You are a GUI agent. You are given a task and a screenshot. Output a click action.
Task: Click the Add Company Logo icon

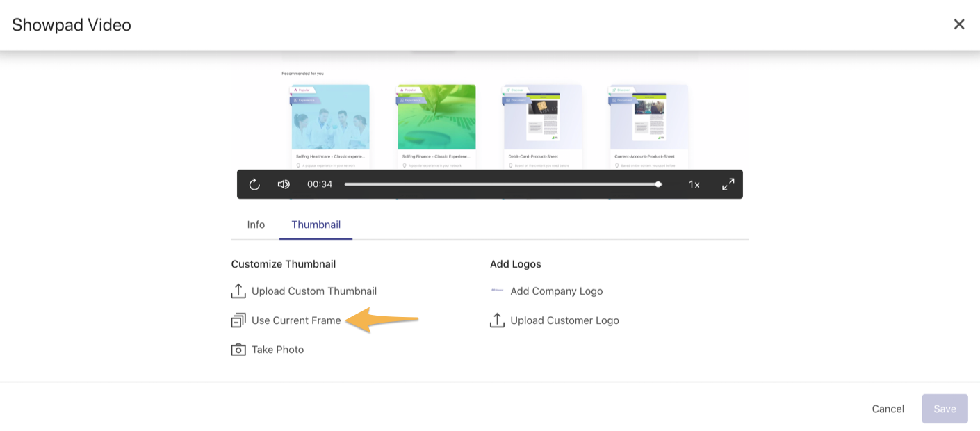(497, 291)
